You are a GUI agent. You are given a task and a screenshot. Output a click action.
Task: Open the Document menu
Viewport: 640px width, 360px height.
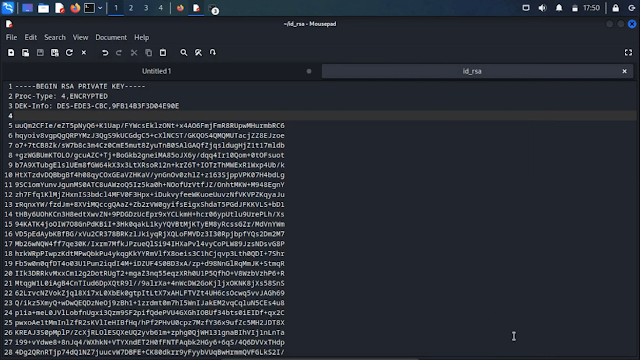click(111, 37)
